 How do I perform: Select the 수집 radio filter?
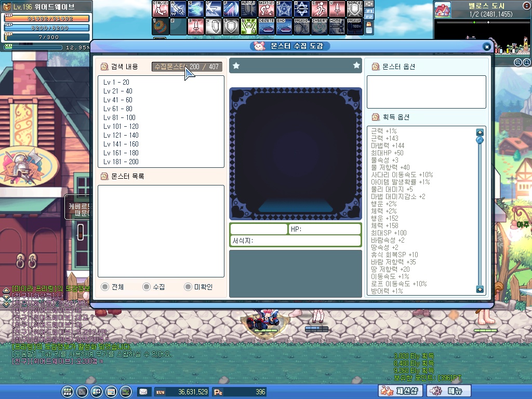tap(147, 287)
